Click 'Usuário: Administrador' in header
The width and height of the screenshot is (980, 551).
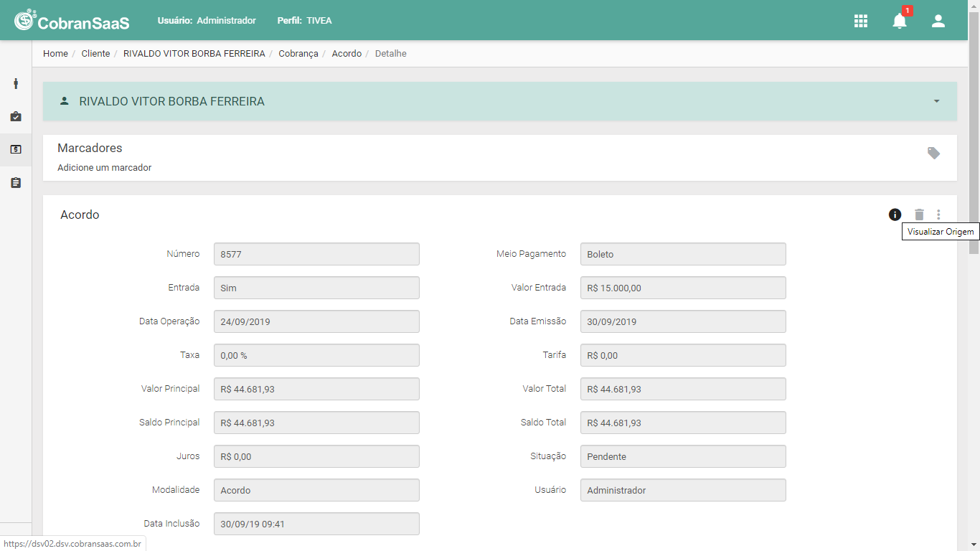pyautogui.click(x=207, y=21)
